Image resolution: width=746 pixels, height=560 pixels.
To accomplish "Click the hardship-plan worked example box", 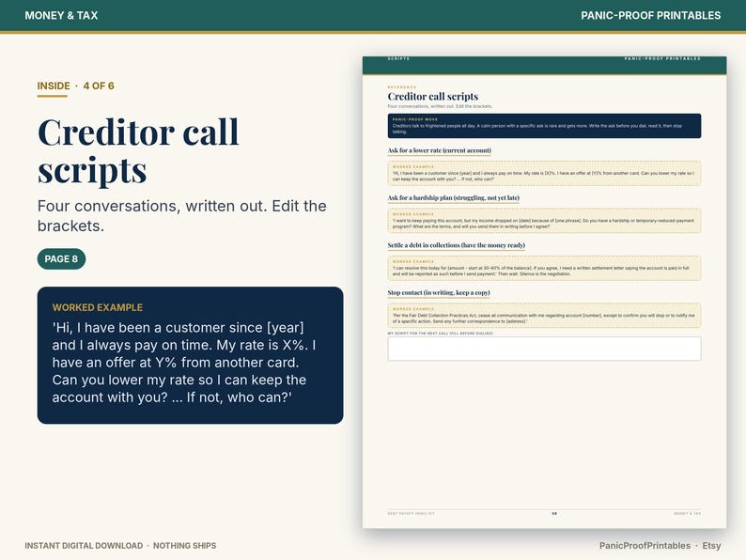I will pyautogui.click(x=544, y=220).
